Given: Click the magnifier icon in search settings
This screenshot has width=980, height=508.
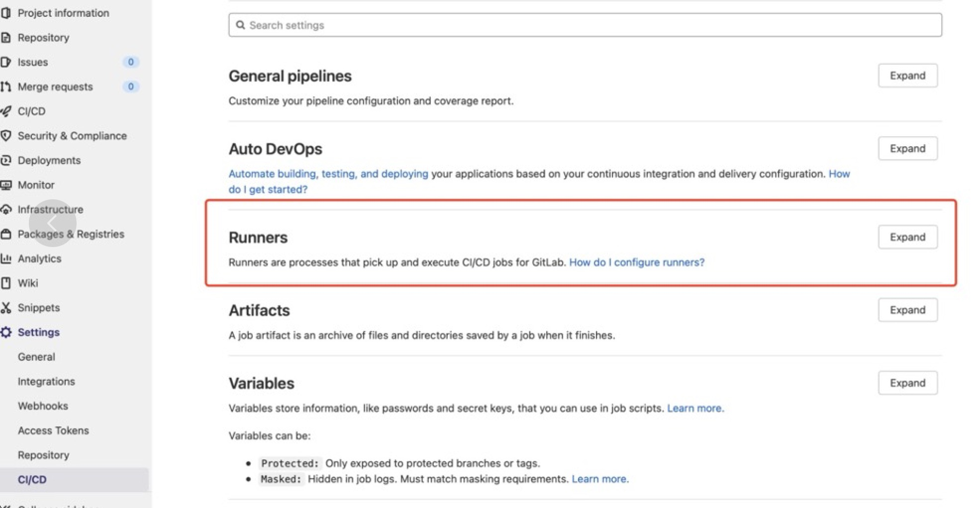Looking at the screenshot, I should pyautogui.click(x=240, y=25).
